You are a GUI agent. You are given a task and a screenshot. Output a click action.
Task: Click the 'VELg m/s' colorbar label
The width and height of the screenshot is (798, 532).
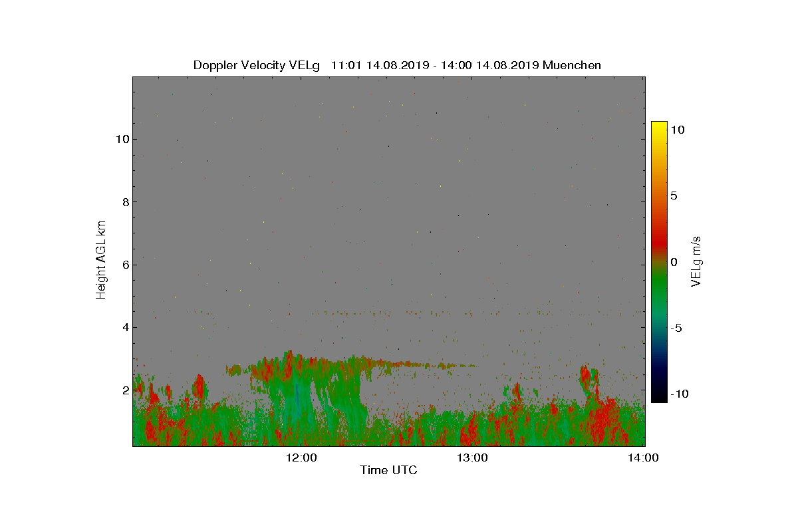(696, 261)
